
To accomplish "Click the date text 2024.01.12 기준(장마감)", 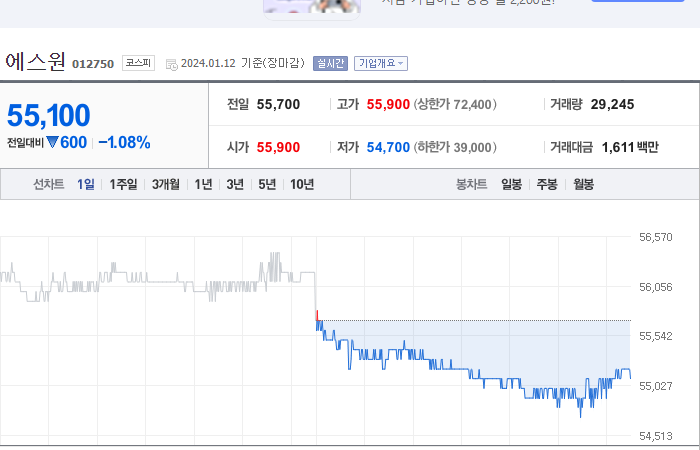I will coord(243,63).
